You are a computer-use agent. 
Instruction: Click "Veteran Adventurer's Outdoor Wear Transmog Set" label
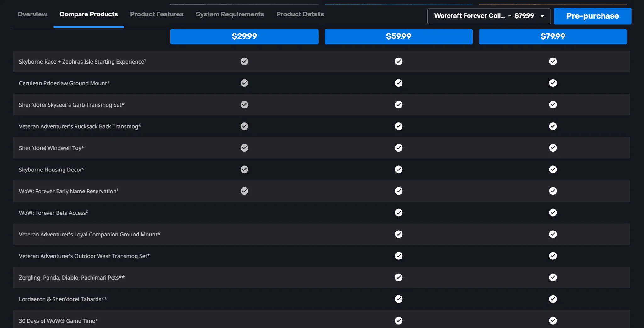click(85, 256)
